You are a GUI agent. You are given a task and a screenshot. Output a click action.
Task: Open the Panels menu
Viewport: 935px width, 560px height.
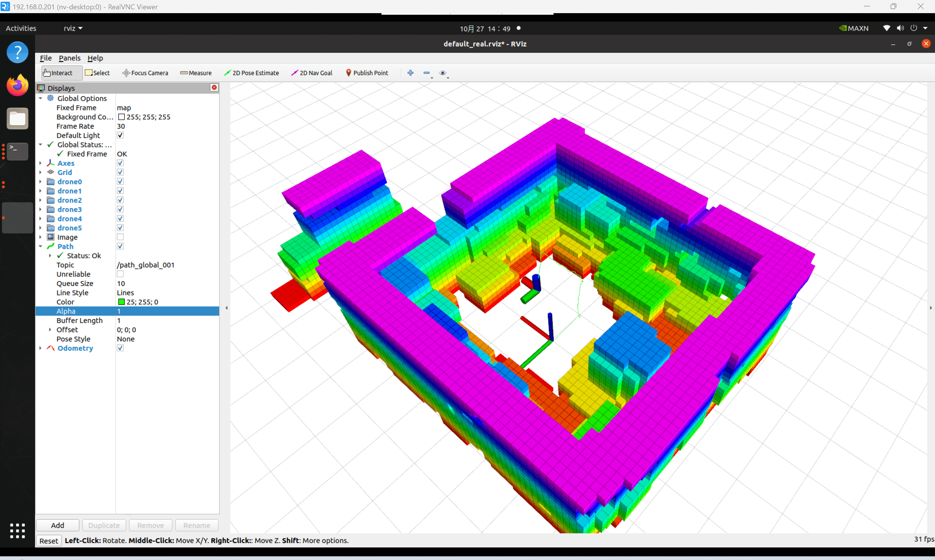point(70,58)
